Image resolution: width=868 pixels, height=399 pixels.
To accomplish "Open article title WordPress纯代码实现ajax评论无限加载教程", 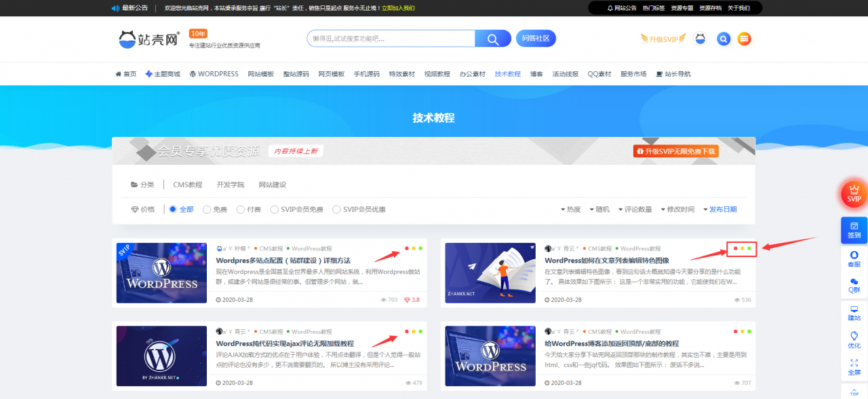I will coord(285,344).
